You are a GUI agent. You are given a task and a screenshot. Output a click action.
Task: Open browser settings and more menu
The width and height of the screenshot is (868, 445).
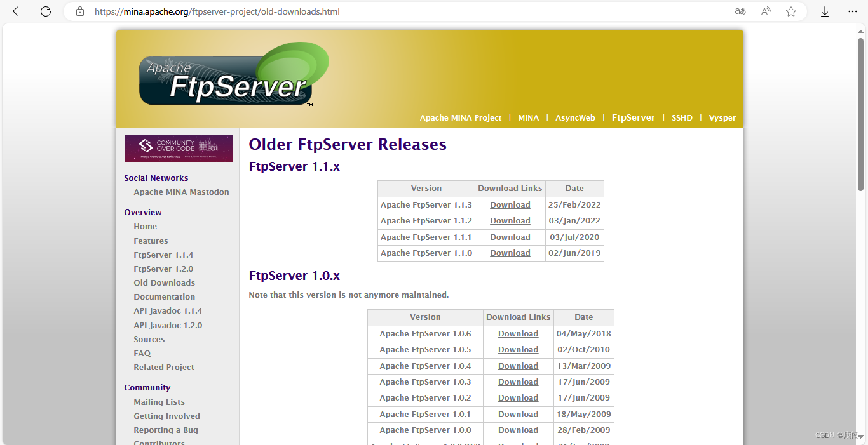853,11
